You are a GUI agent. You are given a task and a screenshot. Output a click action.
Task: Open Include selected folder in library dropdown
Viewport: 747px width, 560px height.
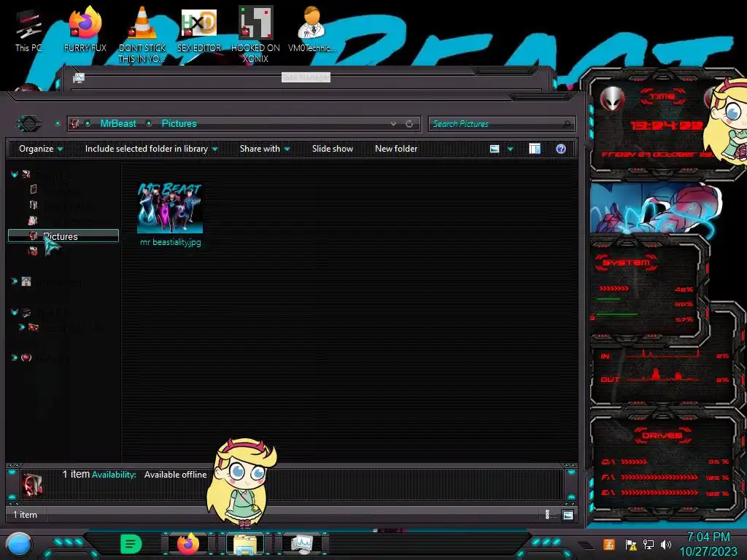(x=152, y=149)
